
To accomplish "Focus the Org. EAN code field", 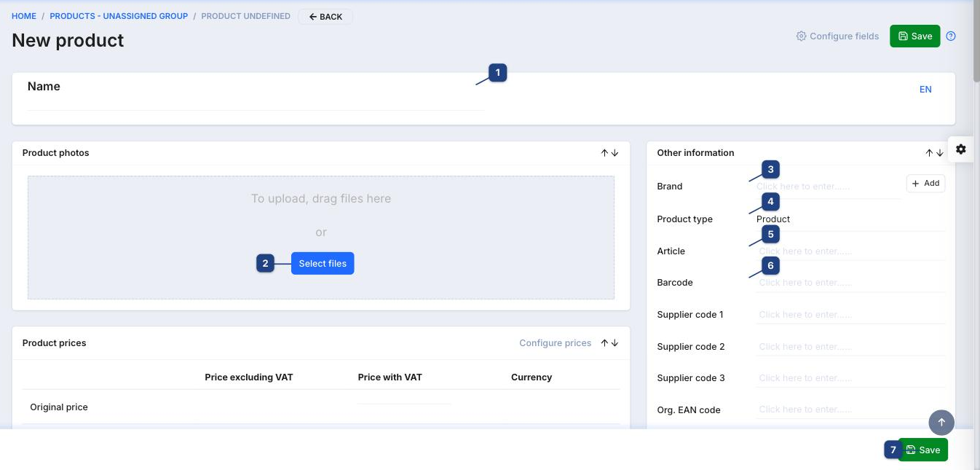I will [x=850, y=410].
